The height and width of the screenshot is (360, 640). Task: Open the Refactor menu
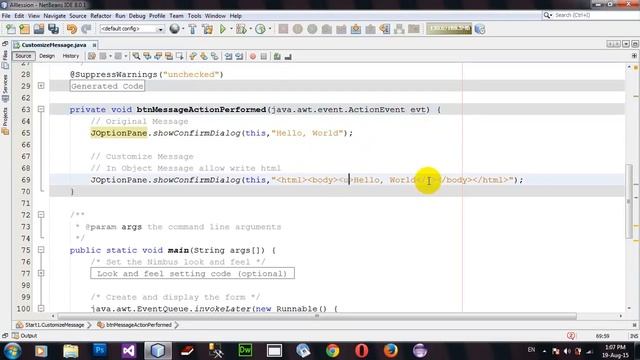pyautogui.click(x=100, y=16)
